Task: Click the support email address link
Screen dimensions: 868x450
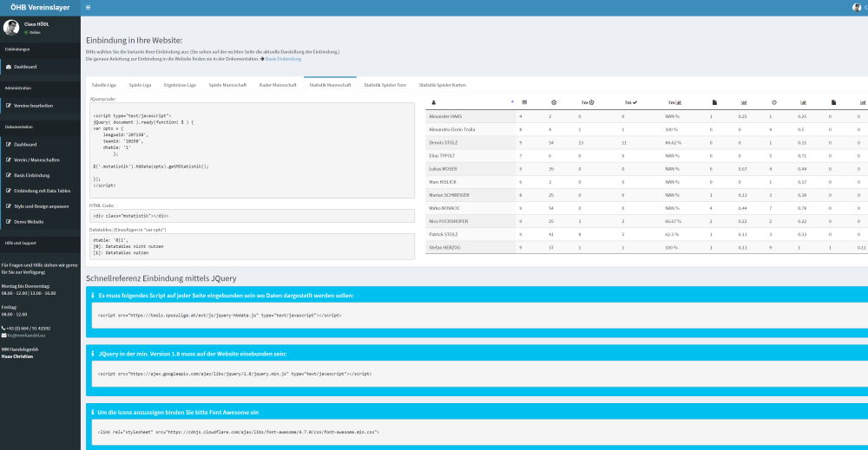Action: tap(27, 336)
